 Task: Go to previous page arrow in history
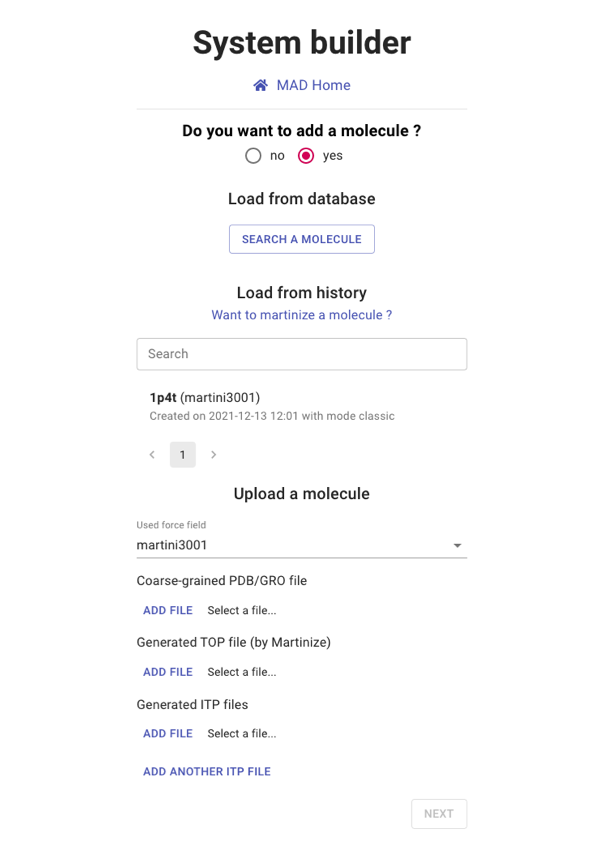(152, 455)
